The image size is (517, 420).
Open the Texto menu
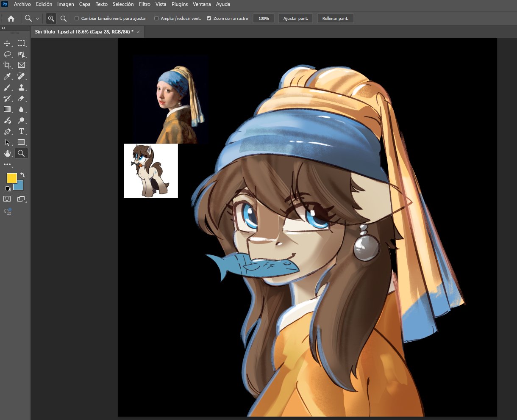pos(102,4)
